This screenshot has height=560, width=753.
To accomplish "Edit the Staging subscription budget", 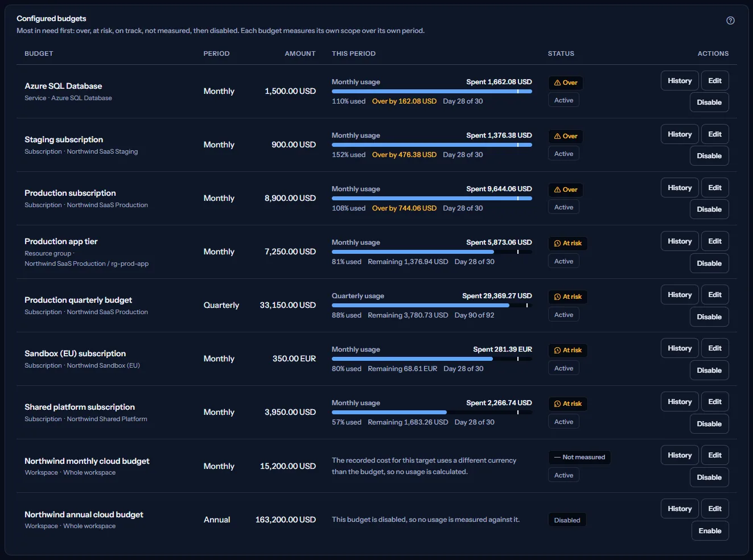I will [715, 134].
